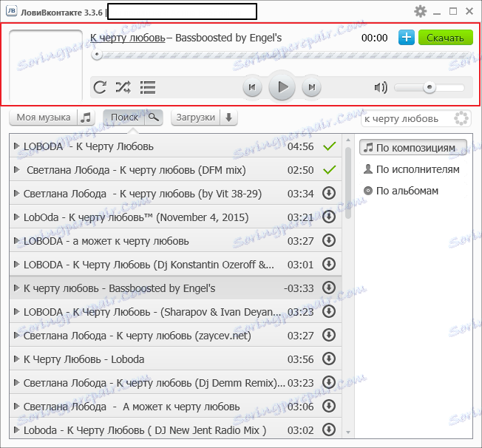Select По альбомам filter
This screenshot has width=482, height=448.
413,191
